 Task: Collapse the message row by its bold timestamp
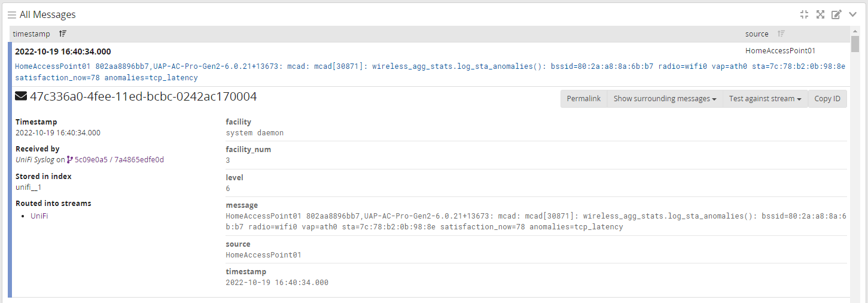pyautogui.click(x=63, y=51)
